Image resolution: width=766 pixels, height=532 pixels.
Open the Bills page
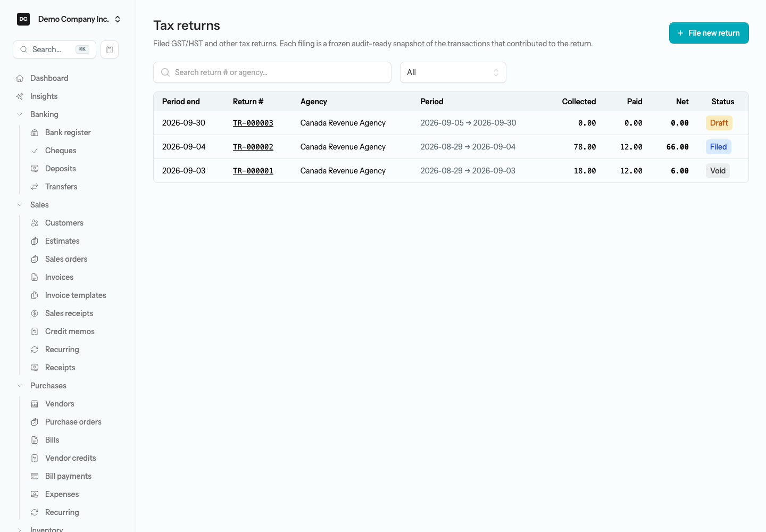(x=52, y=440)
